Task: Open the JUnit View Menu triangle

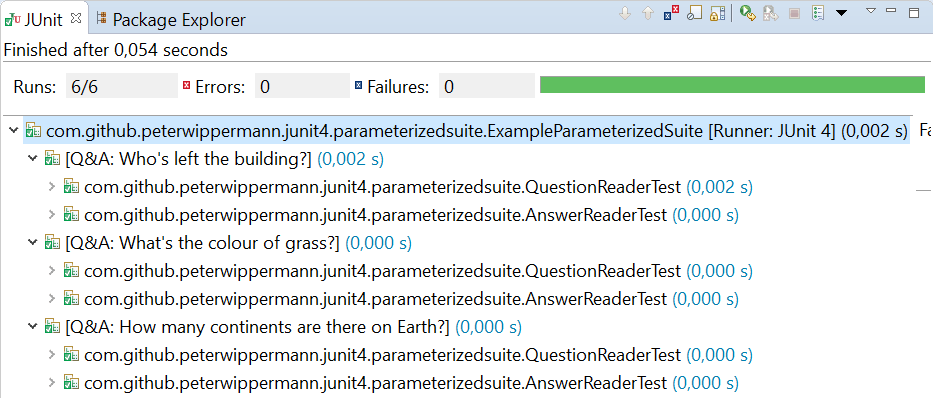Action: (x=871, y=11)
